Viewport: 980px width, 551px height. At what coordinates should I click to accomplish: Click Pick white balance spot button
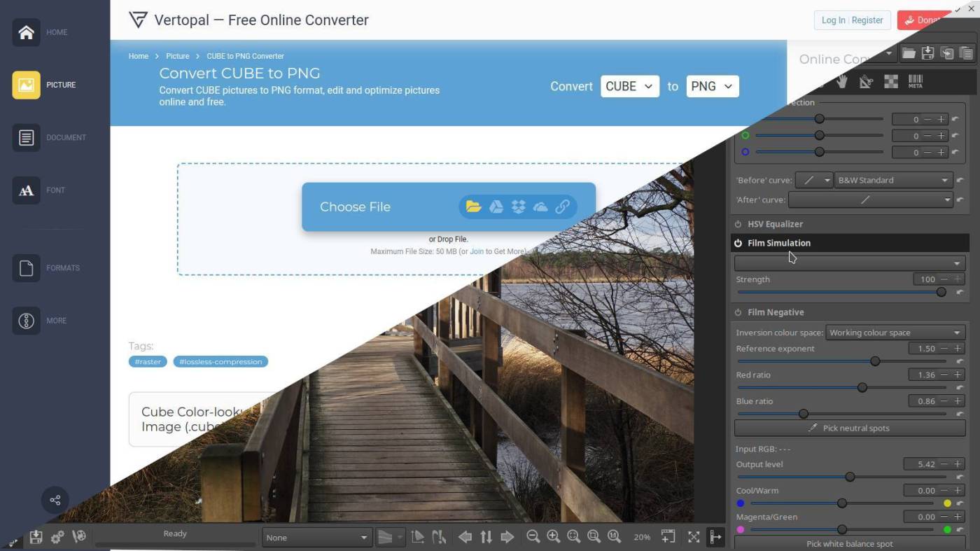point(850,543)
